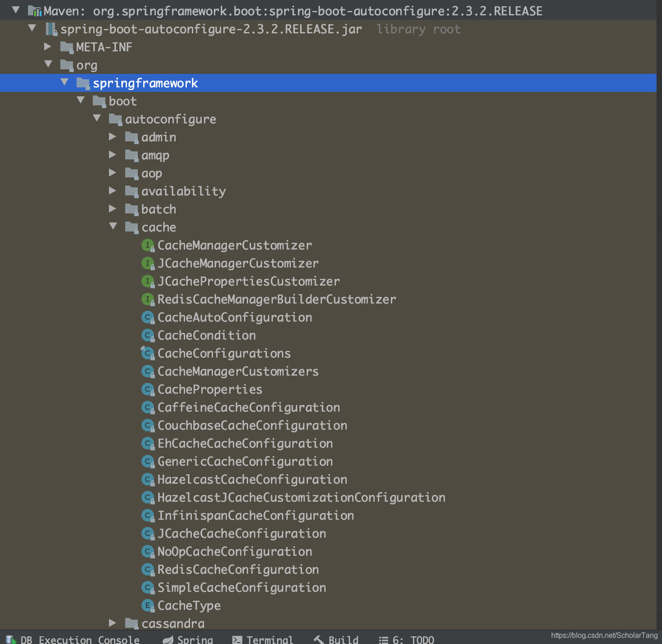The image size is (662, 644).
Task: Select RedisCacheConfiguration class
Action: [x=238, y=570]
